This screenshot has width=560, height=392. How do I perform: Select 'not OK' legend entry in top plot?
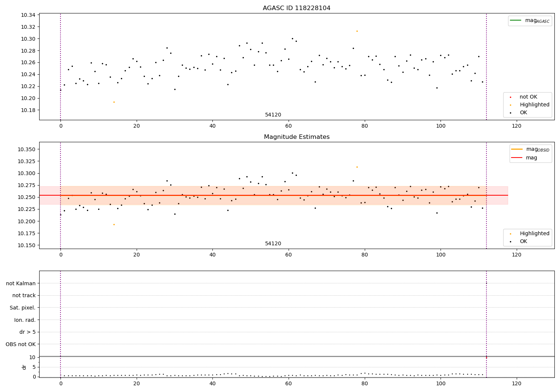pyautogui.click(x=528, y=97)
